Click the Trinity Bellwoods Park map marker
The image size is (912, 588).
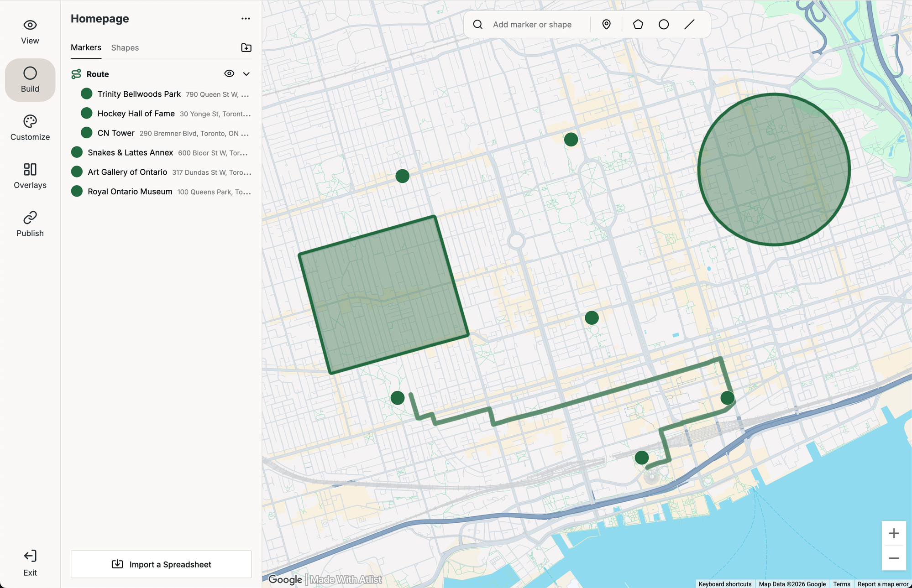point(398,398)
